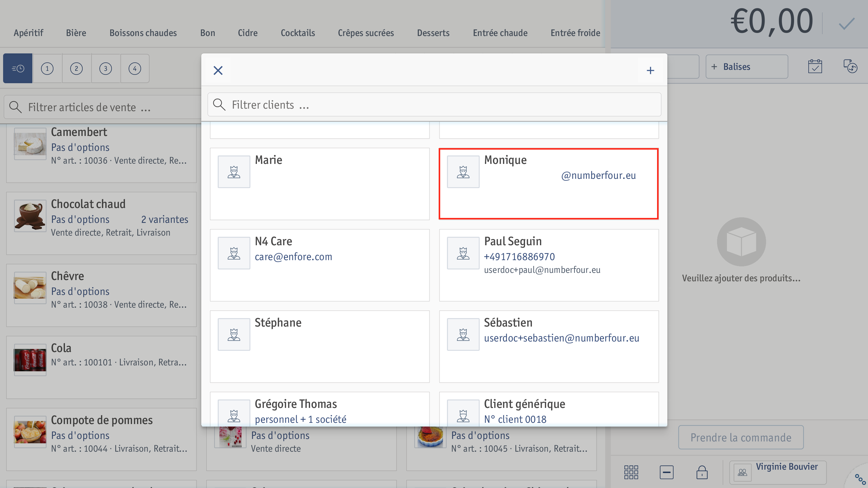Select course number 4
This screenshot has width=868, height=488.
coord(135,68)
